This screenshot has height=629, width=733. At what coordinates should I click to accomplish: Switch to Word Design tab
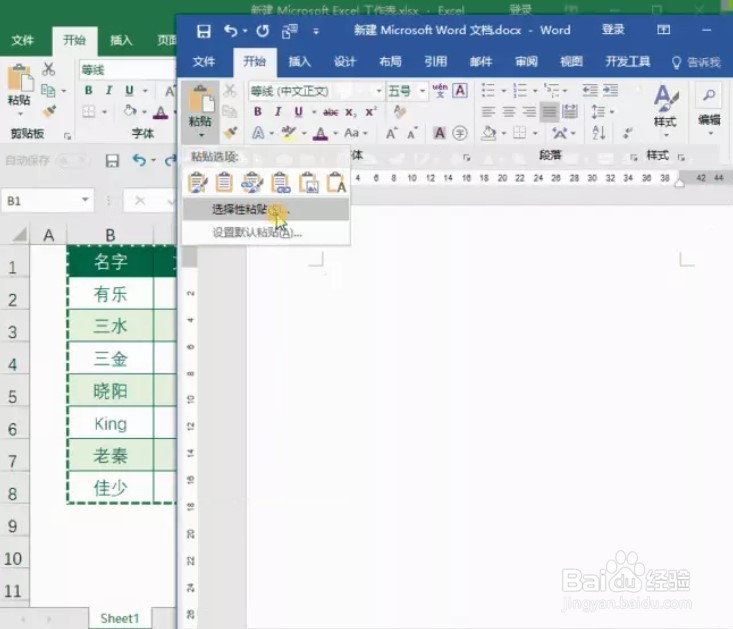(345, 61)
